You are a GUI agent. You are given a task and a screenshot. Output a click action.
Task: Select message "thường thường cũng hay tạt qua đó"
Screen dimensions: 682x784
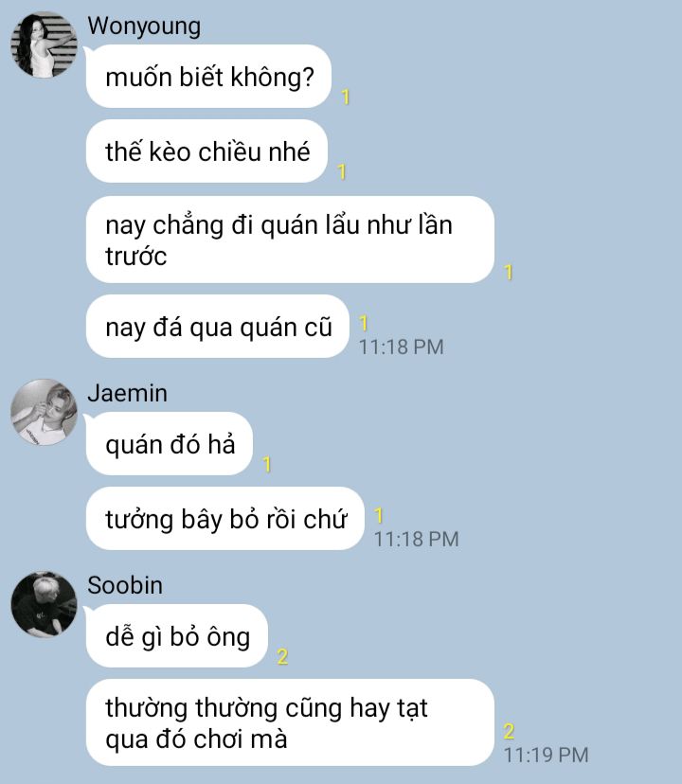coord(290,722)
